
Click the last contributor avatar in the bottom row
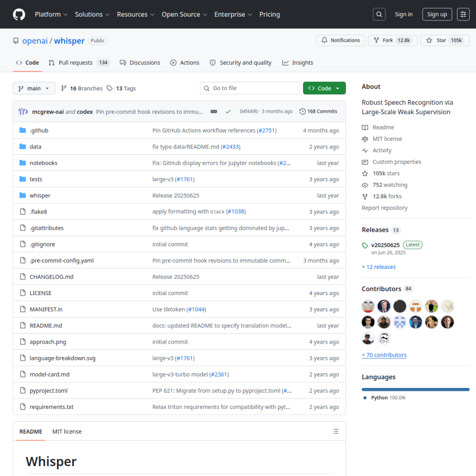pos(384,338)
